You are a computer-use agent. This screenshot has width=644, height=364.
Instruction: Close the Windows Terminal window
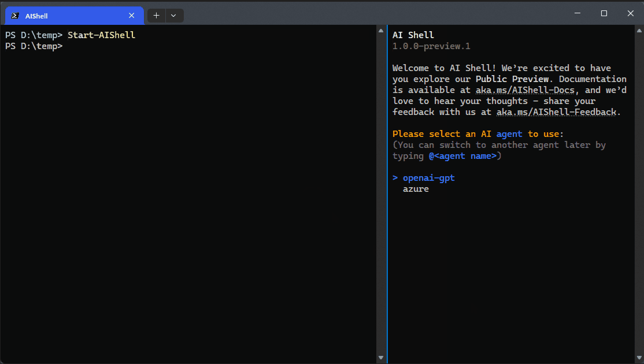(x=631, y=13)
